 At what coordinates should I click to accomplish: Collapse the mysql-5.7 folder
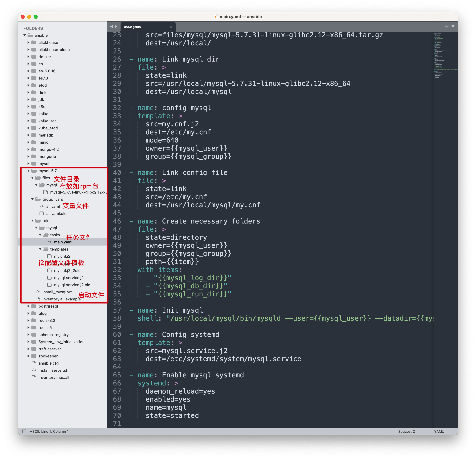point(28,171)
